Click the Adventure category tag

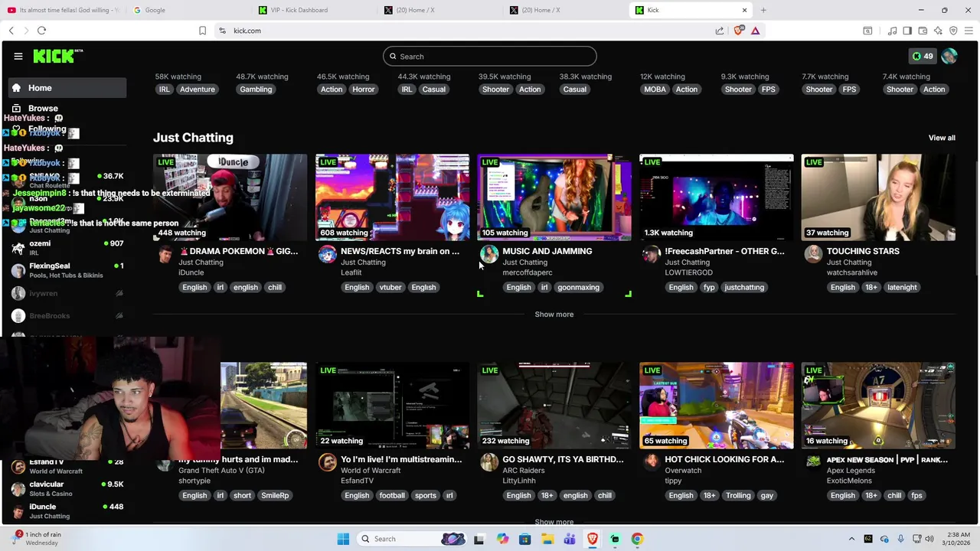[x=198, y=90]
